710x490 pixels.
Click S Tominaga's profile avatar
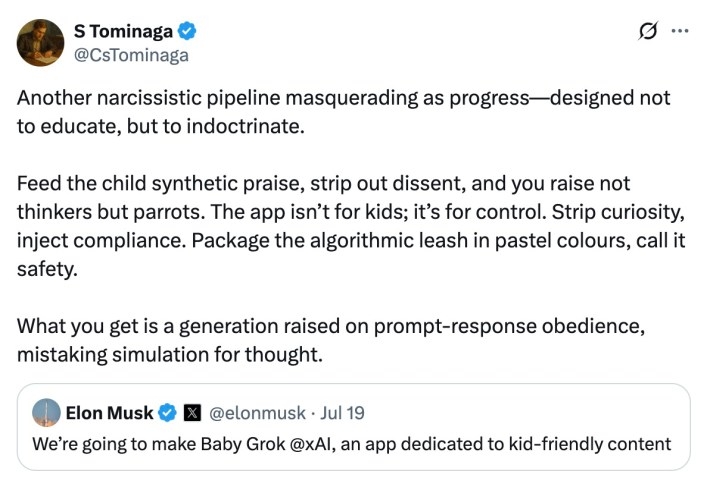pyautogui.click(x=40, y=42)
